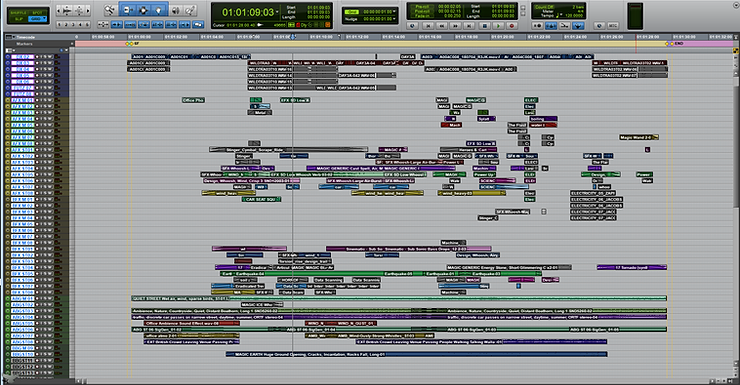Viewport: 740px width, 385px height.
Task: Open the main counter format dropdown
Action: 277,12
